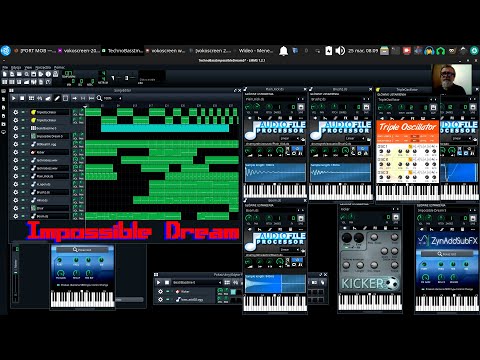
Task: Open My Home in the sidebar
Action: [x=3, y=124]
